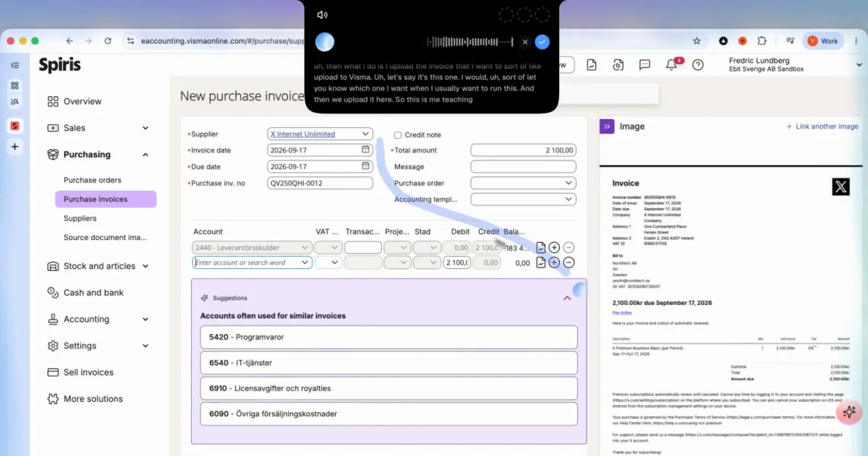The image size is (868, 456).
Task: Collapse the Image panel with the purple arrows
Action: click(606, 126)
